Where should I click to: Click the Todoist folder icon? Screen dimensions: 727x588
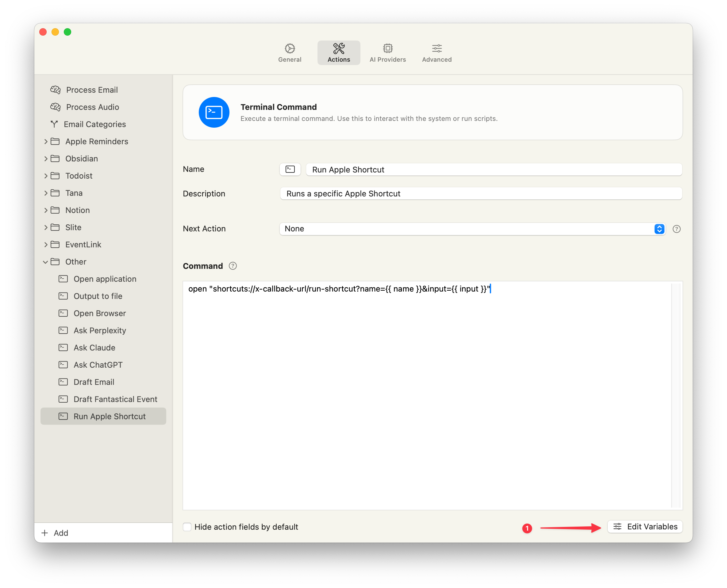55,176
